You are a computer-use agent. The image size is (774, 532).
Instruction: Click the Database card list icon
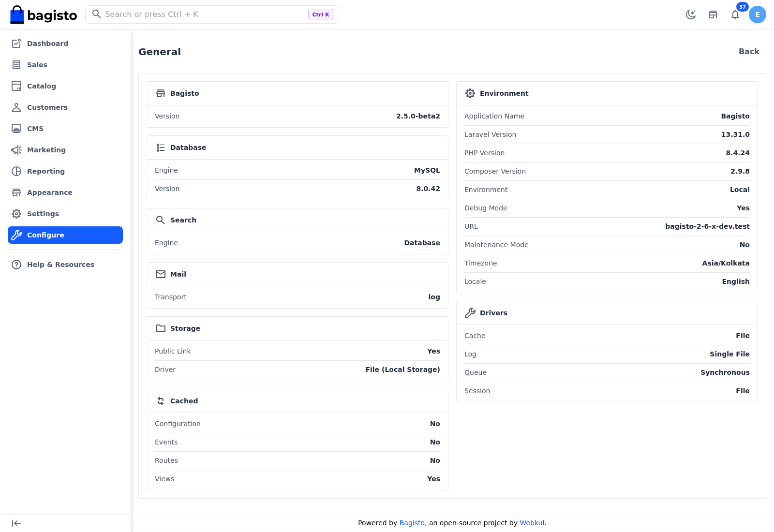click(161, 148)
